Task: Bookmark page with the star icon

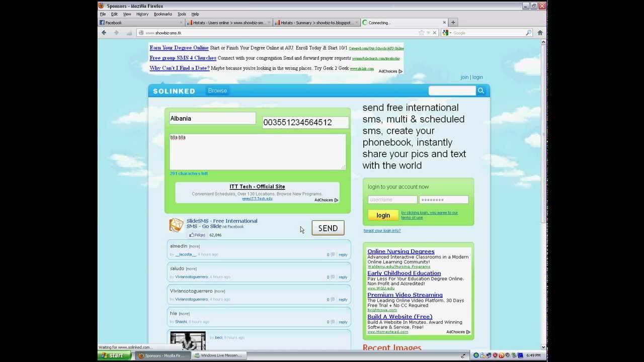Action: tap(422, 33)
